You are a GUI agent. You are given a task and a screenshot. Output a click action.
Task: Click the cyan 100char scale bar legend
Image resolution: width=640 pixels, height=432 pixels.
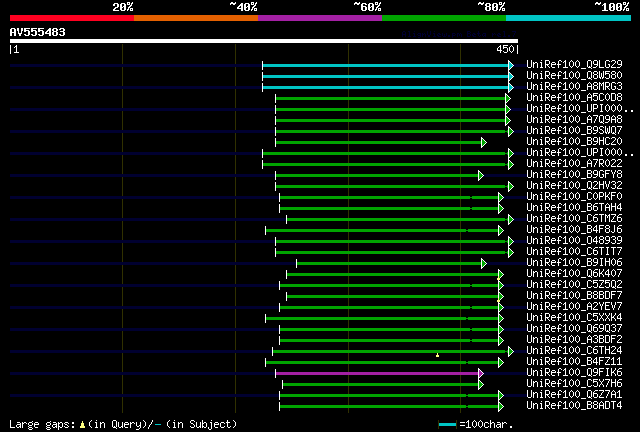447,425
